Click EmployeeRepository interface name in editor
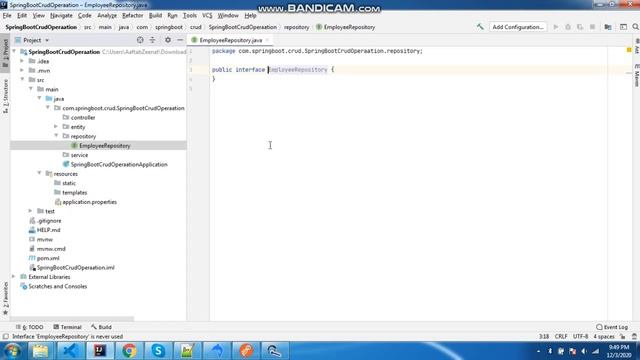640x360 pixels. [x=298, y=69]
